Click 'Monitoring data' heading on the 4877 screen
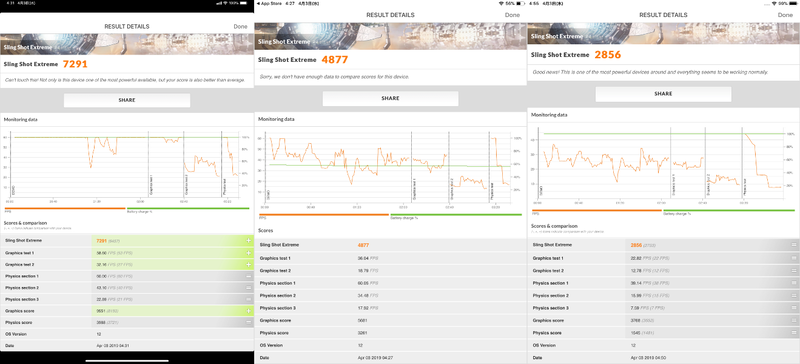Image resolution: width=800 pixels, height=364 pixels. pos(276,119)
